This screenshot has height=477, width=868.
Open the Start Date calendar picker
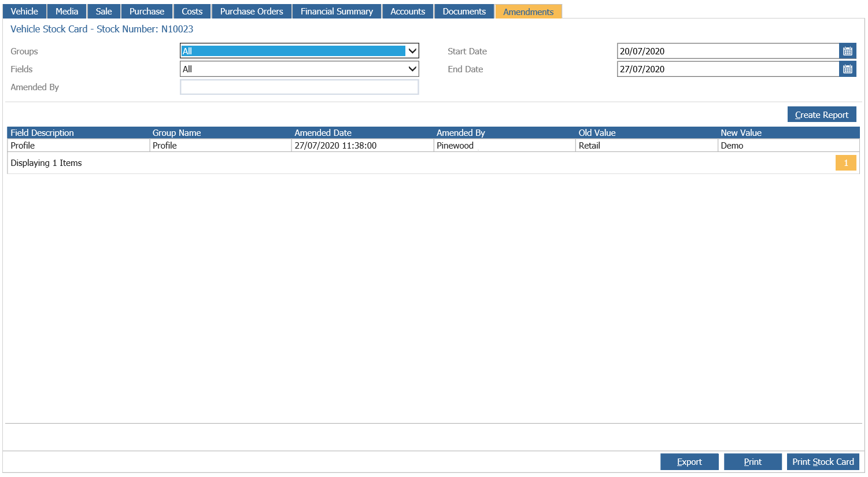click(848, 51)
